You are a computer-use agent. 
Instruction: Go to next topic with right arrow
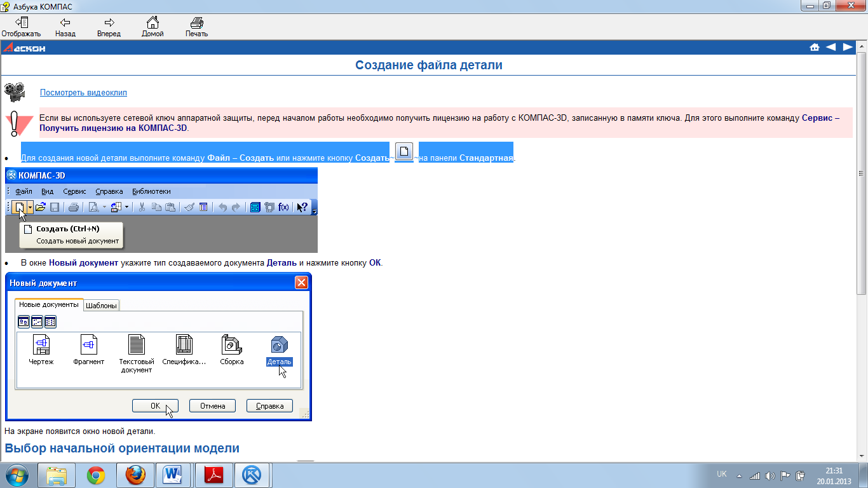(x=848, y=47)
